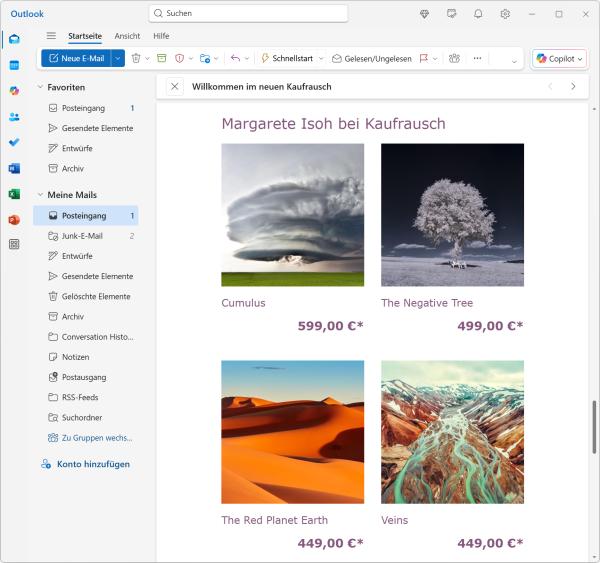
Task: Click the Delete trash can icon
Action: [136, 58]
